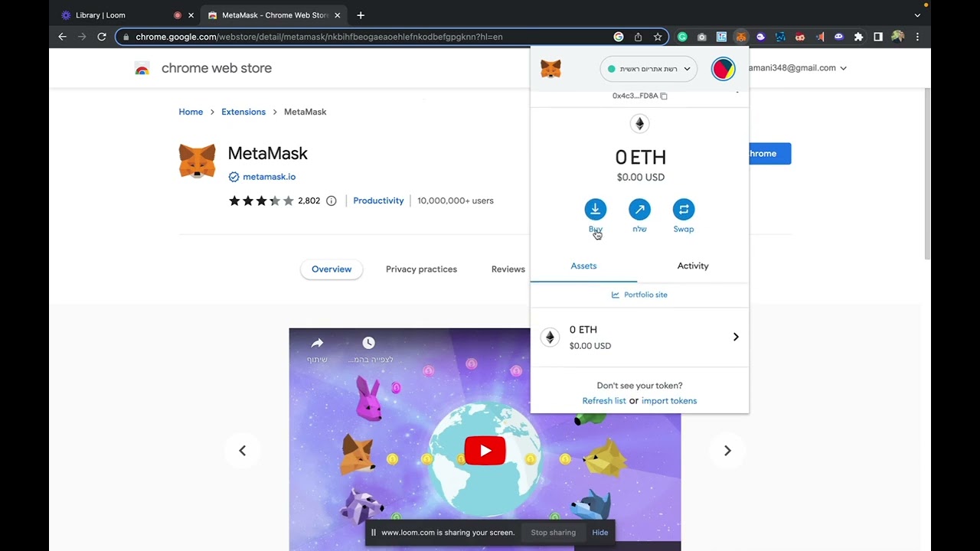Click the $0.00 USD balance text
The height and width of the screenshot is (551, 980).
click(x=641, y=178)
